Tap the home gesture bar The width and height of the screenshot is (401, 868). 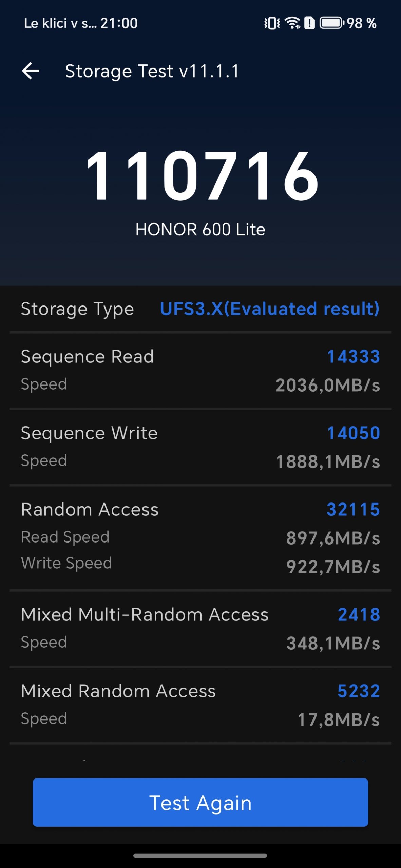pos(200,856)
